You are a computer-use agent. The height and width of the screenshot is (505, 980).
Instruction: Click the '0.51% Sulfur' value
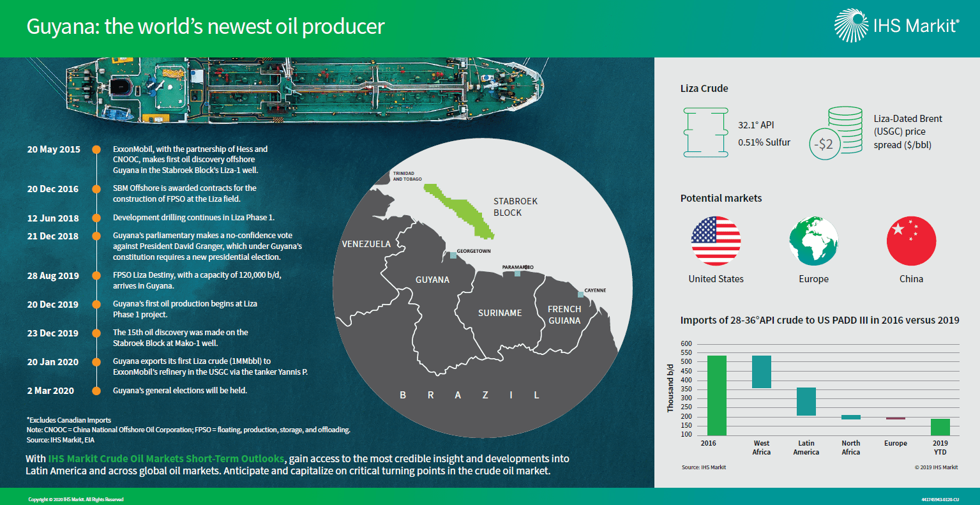[x=764, y=142]
